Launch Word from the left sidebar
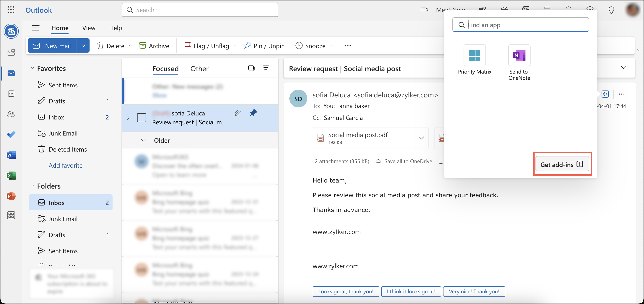The height and width of the screenshot is (304, 644). coord(11,155)
